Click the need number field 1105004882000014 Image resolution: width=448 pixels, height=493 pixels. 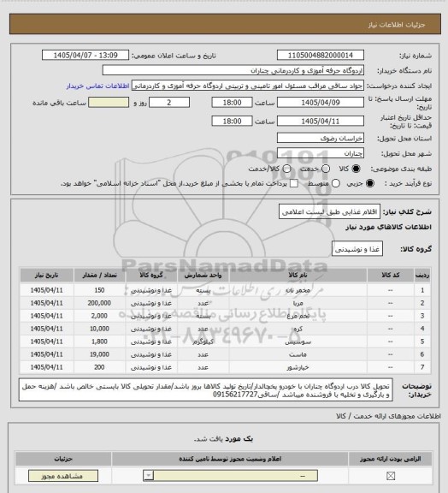pos(321,55)
